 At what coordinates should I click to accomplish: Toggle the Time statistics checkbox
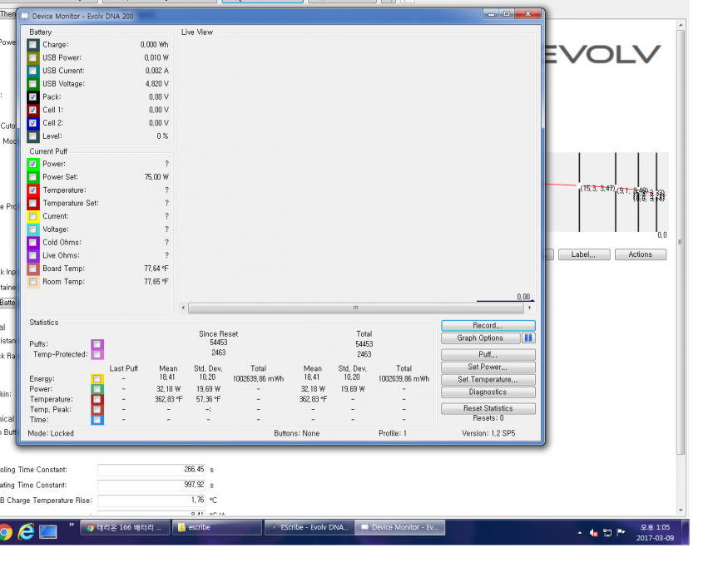click(97, 420)
